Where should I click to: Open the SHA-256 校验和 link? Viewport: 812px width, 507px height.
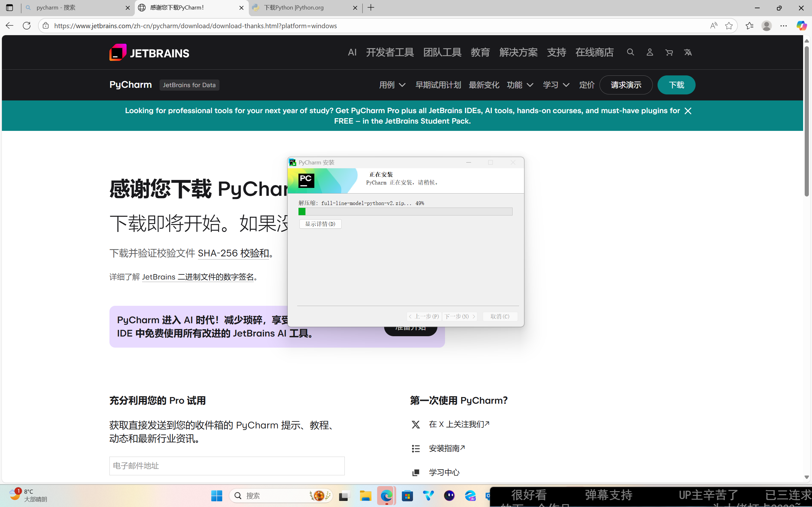tap(233, 253)
